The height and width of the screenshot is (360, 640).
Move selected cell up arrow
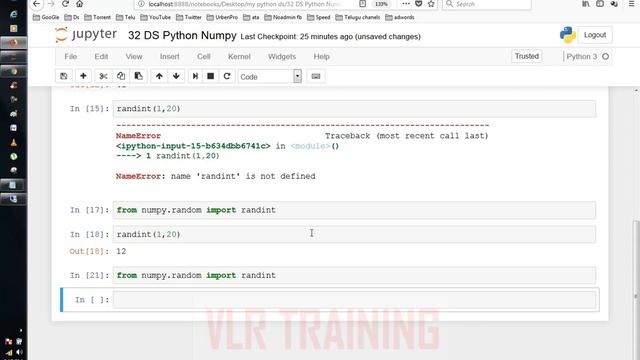point(159,76)
